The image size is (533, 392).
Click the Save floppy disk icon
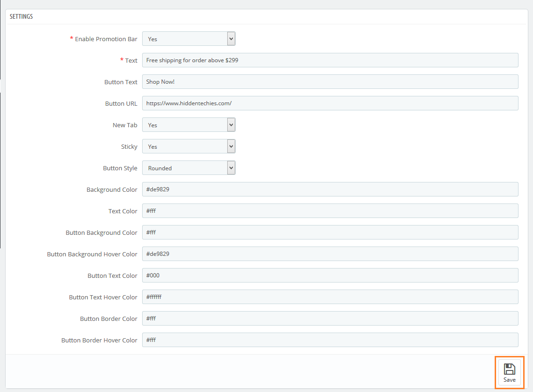coord(509,369)
